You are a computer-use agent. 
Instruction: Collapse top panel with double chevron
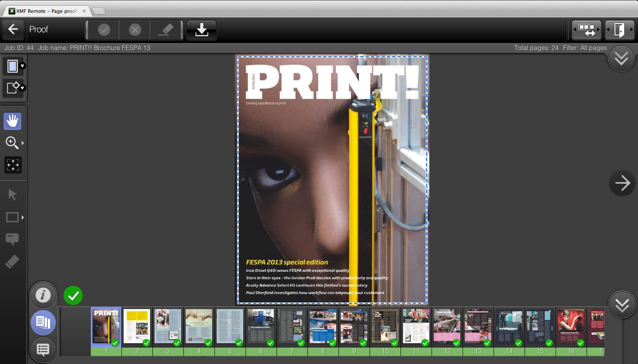coord(621,58)
